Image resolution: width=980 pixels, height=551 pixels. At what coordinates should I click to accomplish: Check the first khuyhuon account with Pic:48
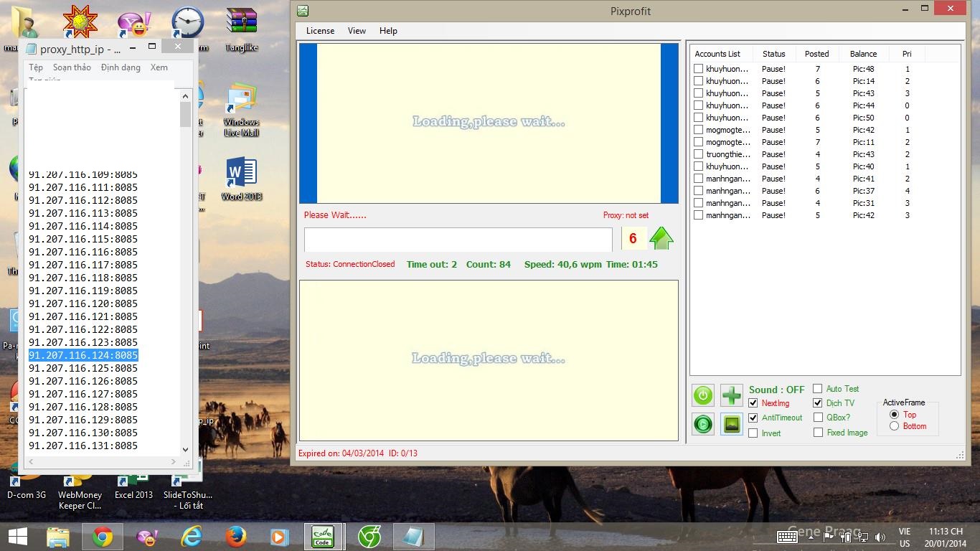(x=698, y=69)
